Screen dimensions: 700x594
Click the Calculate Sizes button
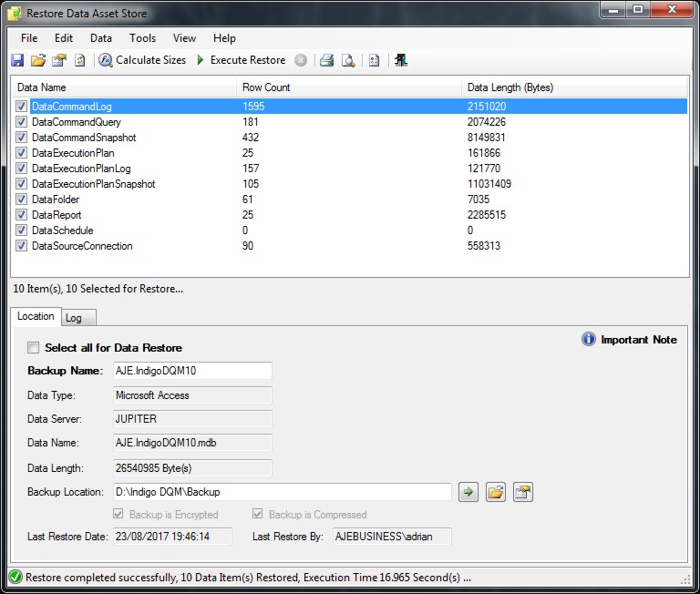point(142,60)
